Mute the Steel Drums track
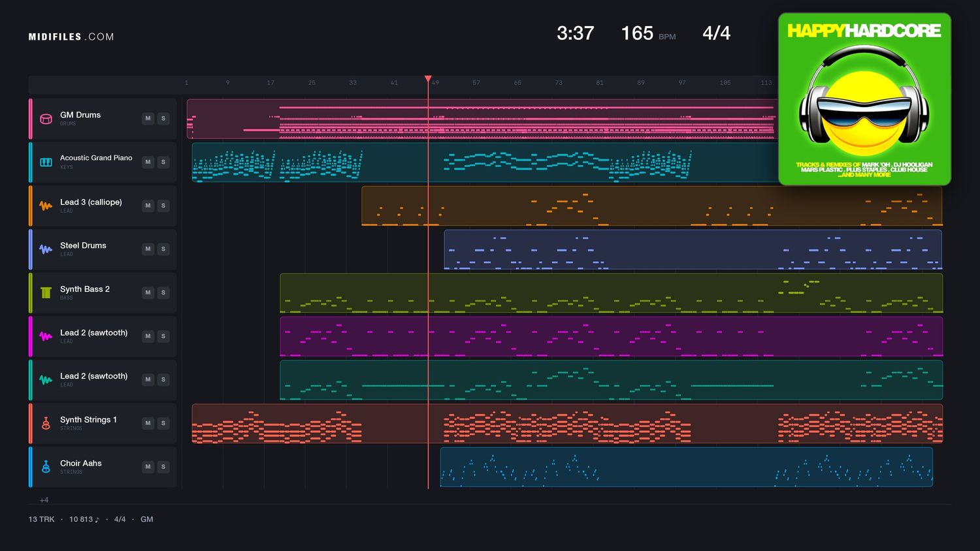 coord(148,249)
